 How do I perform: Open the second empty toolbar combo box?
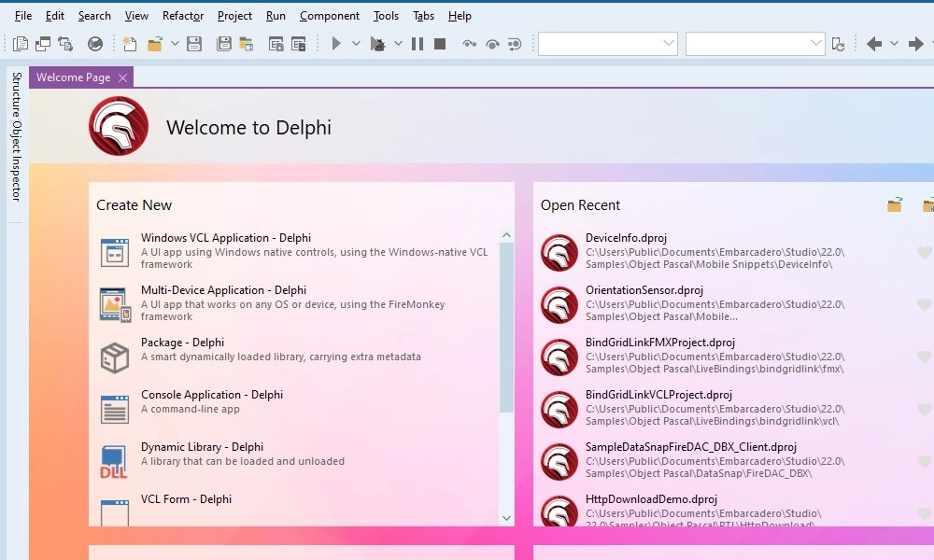[x=756, y=44]
